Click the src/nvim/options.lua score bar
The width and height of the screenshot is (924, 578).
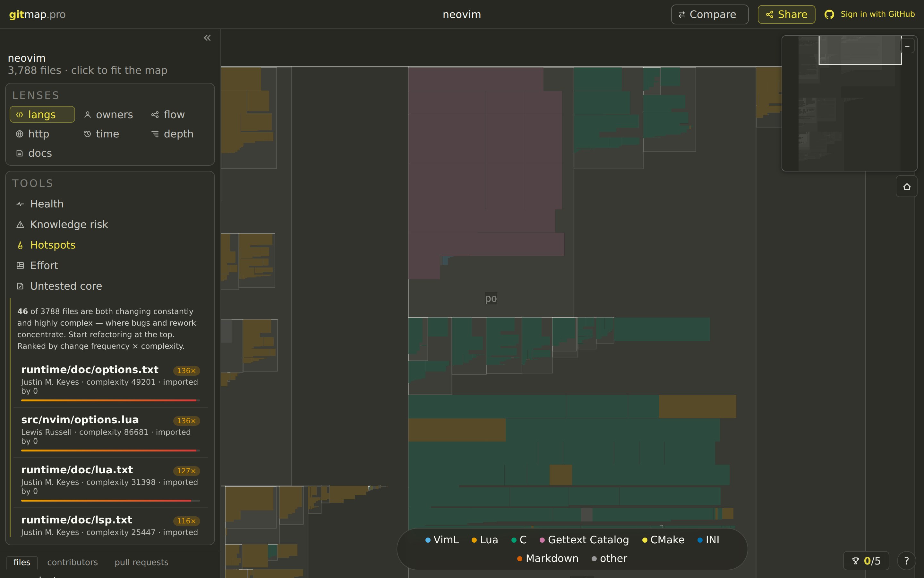111,450
